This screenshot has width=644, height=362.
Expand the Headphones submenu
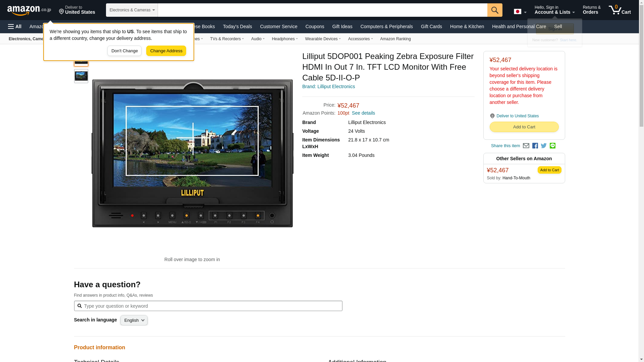click(x=284, y=39)
